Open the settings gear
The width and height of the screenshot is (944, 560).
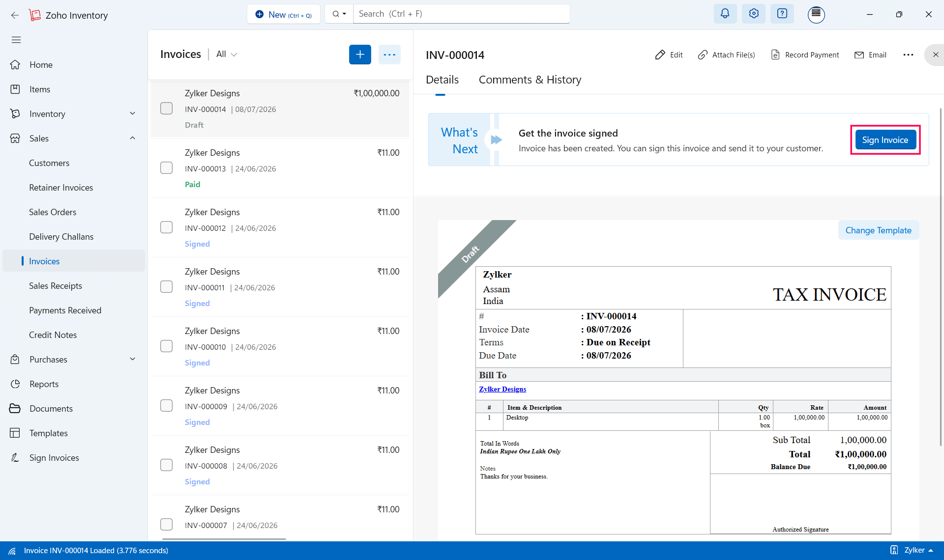point(754,14)
